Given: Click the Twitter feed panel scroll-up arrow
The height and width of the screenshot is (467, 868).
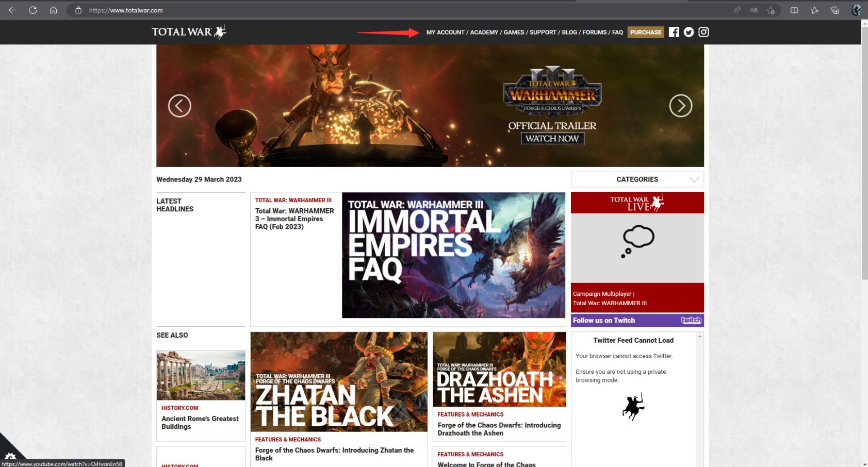Looking at the screenshot, I should point(700,336).
